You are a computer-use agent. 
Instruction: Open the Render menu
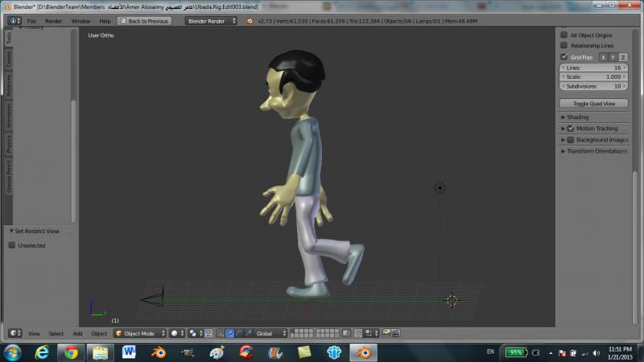coord(53,21)
